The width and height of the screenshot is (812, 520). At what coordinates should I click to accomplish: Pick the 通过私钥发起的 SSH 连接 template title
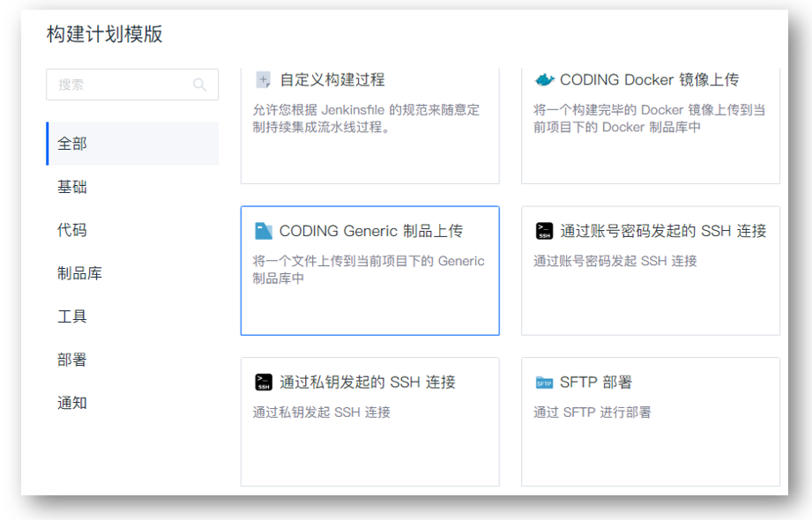tap(368, 383)
